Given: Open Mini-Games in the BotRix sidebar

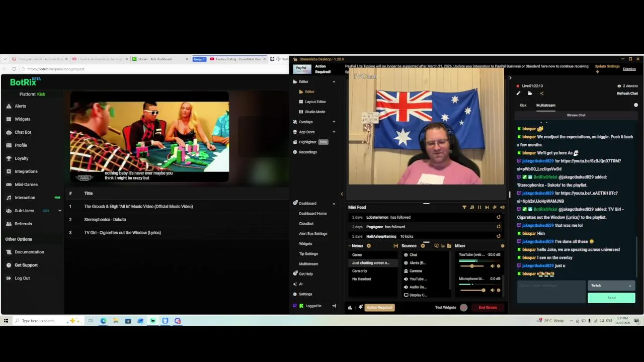Looking at the screenshot, I should click(x=26, y=185).
